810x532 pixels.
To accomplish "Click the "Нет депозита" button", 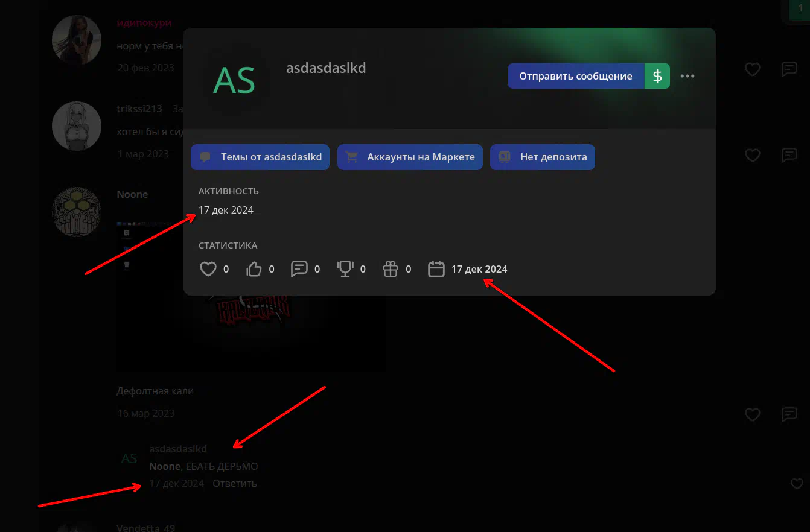I will (x=543, y=157).
